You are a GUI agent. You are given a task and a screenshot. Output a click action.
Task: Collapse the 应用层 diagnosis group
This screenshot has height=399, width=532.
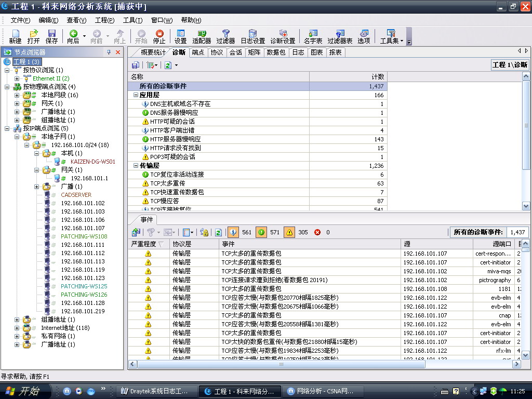click(136, 95)
